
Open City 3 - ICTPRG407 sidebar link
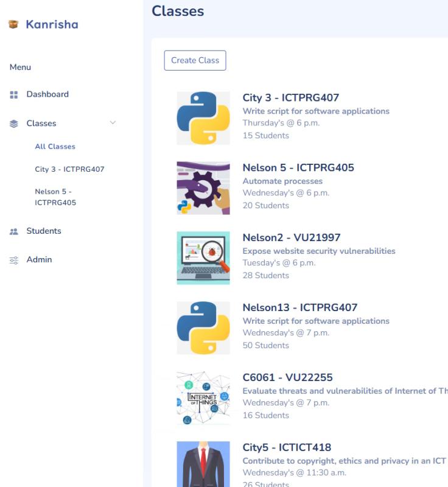pos(69,169)
